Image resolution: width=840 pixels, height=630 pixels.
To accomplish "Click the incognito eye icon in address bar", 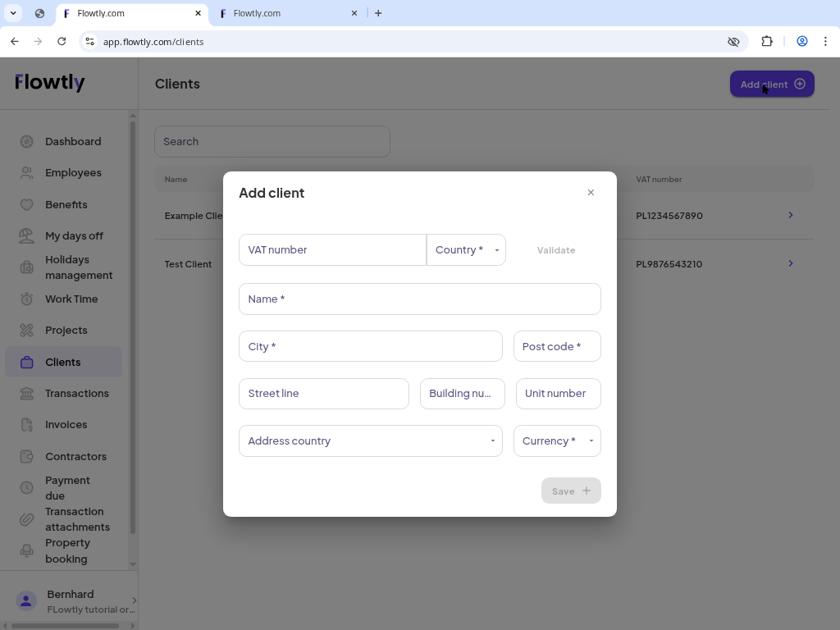I will (733, 41).
